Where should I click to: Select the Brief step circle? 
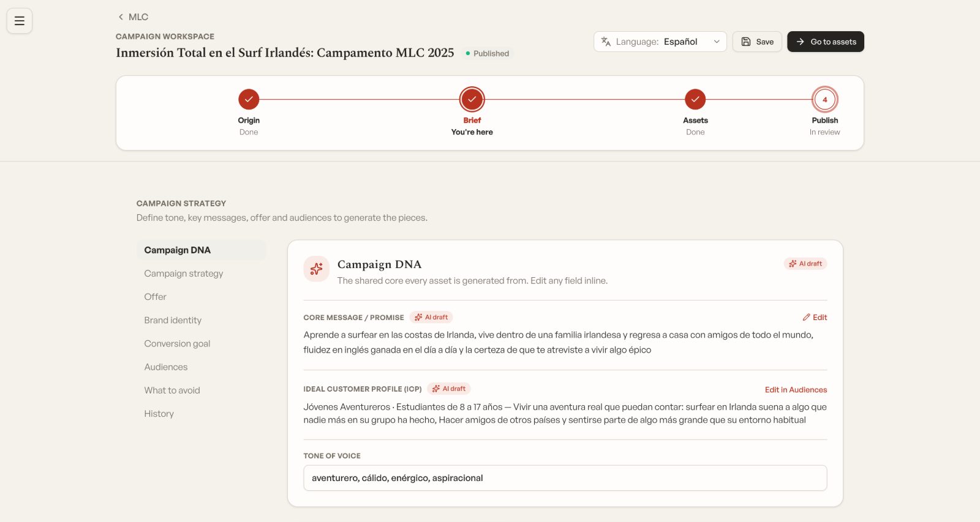pos(472,99)
